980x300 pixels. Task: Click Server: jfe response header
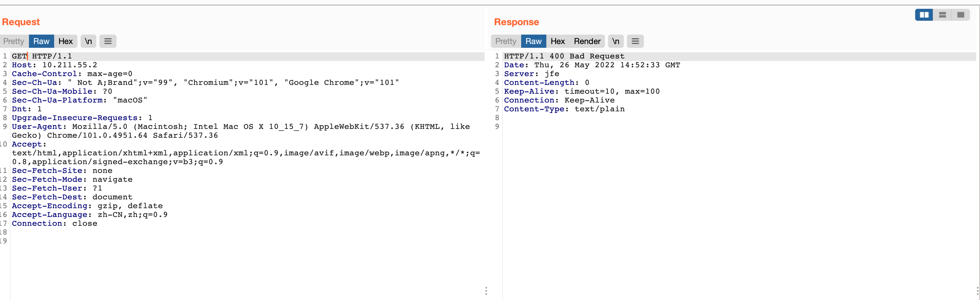click(532, 74)
